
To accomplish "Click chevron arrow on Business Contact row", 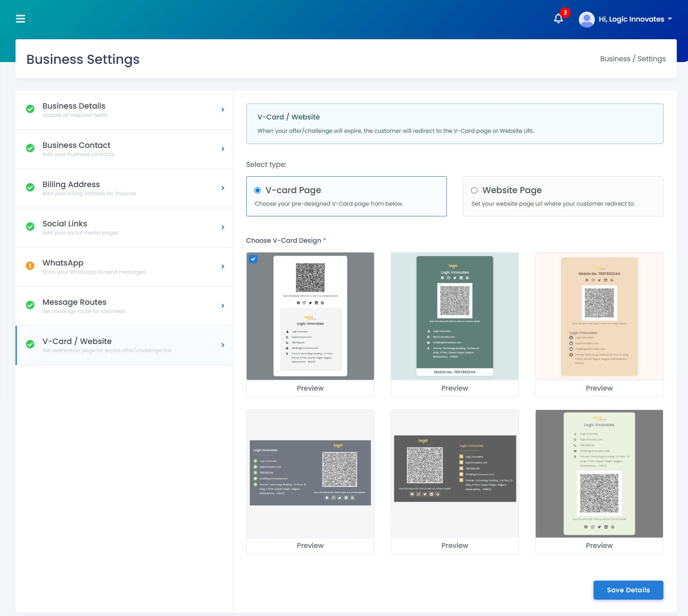I will point(223,149).
